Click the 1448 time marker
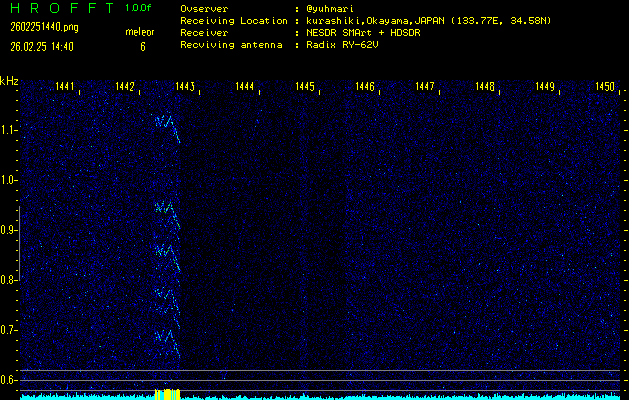This screenshot has width=629, height=400. [485, 88]
